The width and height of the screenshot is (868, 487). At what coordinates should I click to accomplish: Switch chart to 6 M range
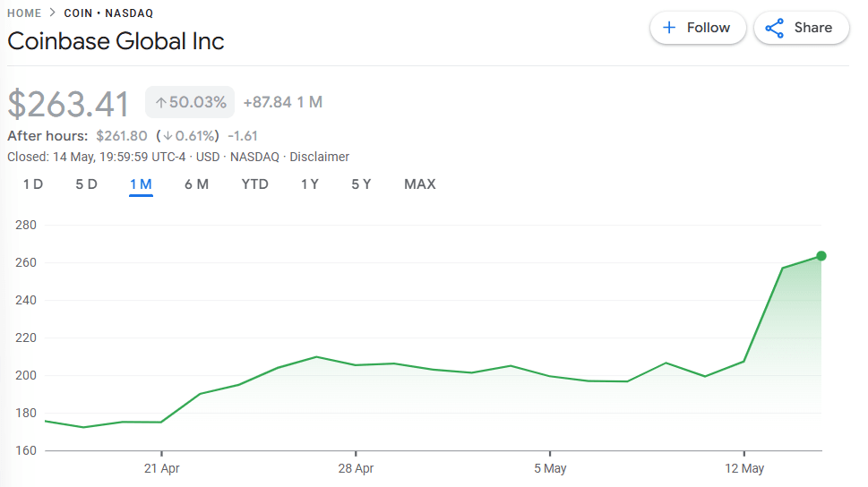[196, 184]
